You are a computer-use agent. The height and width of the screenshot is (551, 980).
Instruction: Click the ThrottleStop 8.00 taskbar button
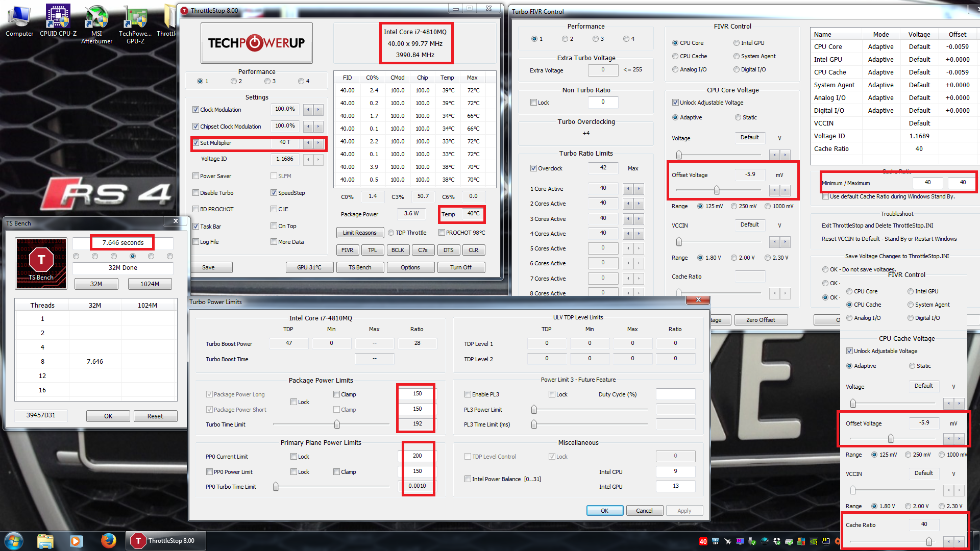pyautogui.click(x=166, y=541)
